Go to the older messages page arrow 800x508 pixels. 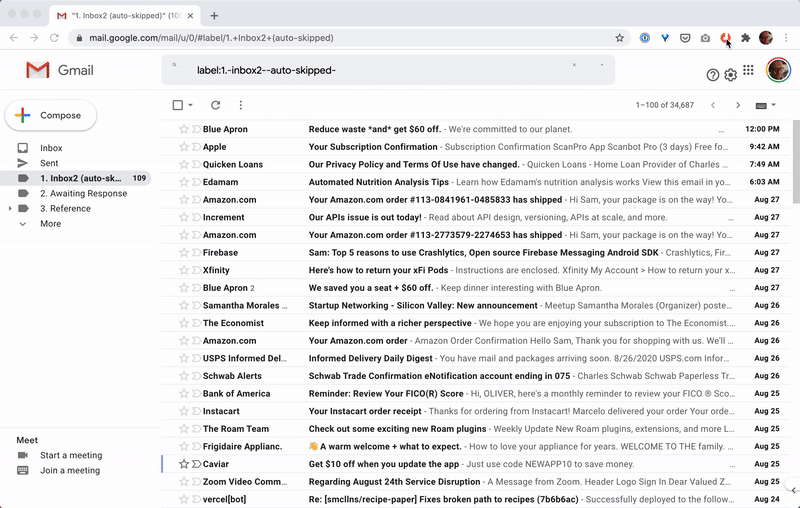click(x=738, y=105)
